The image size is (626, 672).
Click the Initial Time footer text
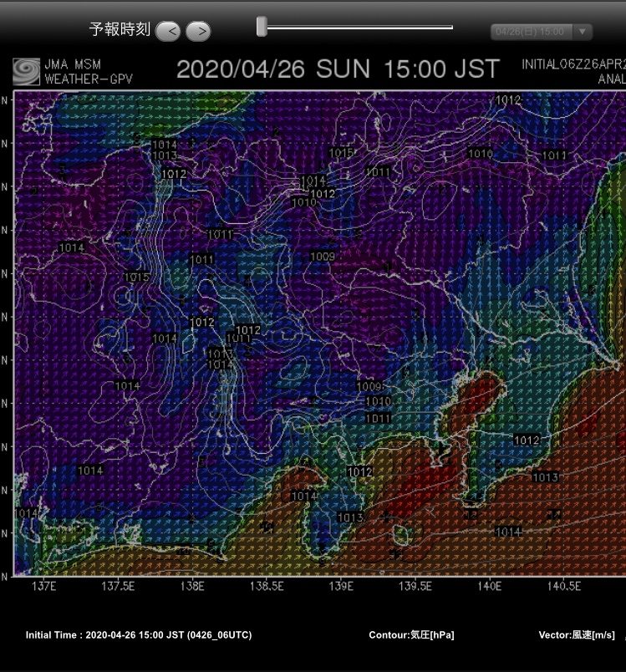(139, 635)
